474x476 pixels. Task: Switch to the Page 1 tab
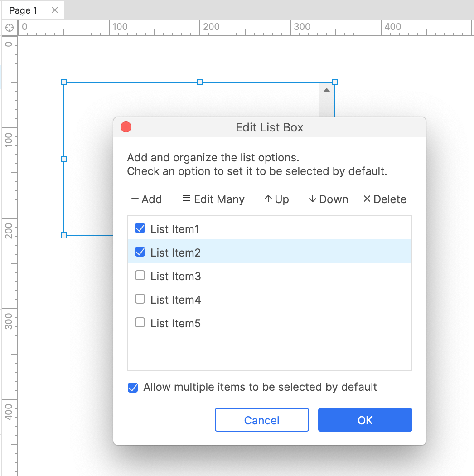coord(24,10)
